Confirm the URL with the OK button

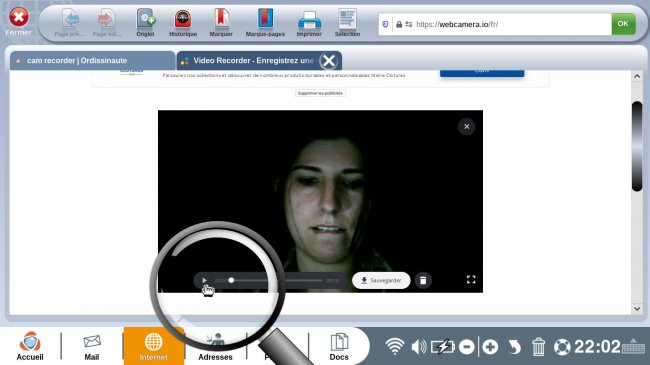(x=623, y=24)
